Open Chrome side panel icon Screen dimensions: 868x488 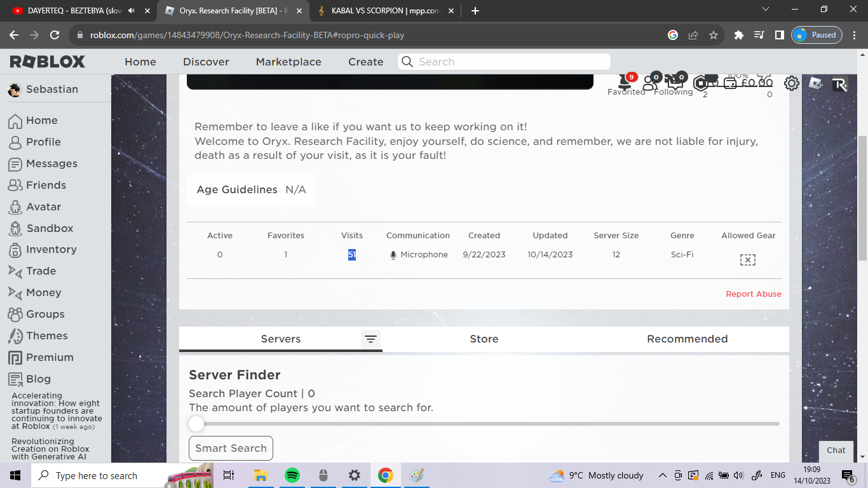[x=779, y=36]
